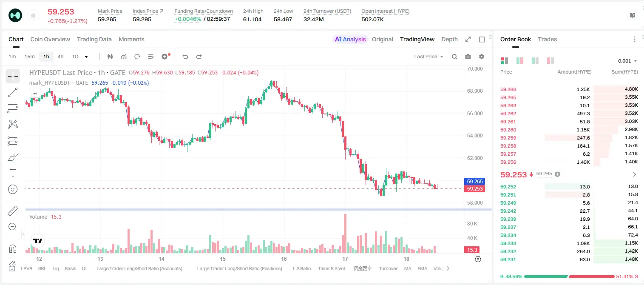The width and height of the screenshot is (644, 285).
Task: Choose the text annotation tool
Action: 13,173
